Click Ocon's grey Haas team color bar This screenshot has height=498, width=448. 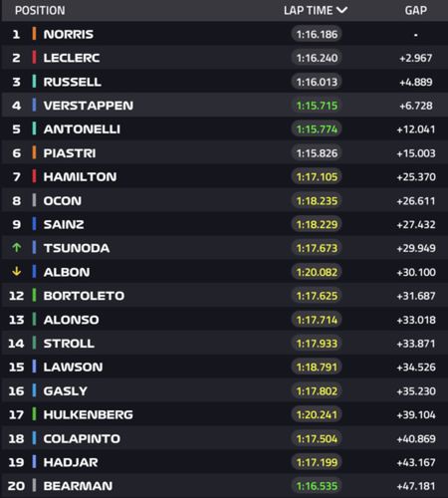point(34,200)
